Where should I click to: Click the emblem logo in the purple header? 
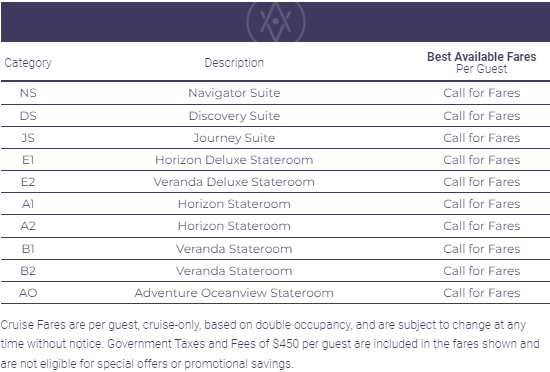276,22
